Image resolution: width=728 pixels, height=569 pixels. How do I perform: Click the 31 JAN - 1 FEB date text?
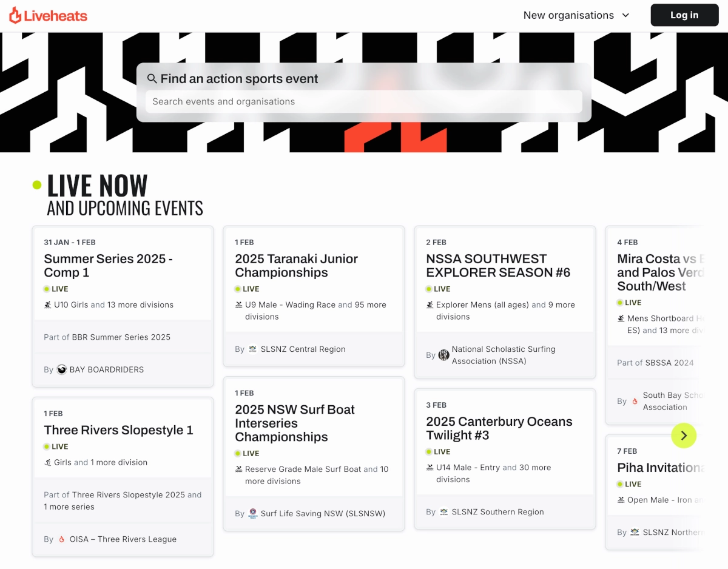coord(70,243)
